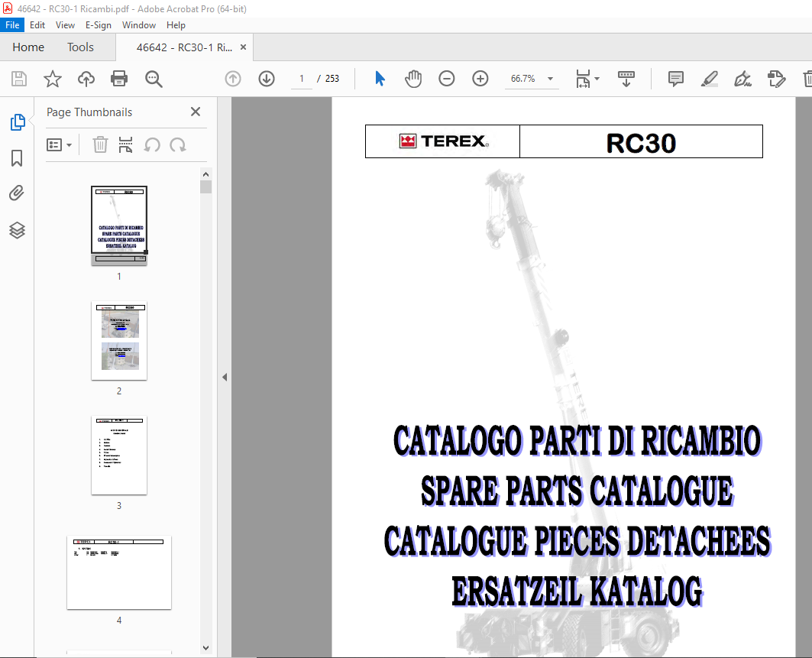This screenshot has width=812, height=658.
Task: Close the RC30-1 document tab
Action: point(243,47)
